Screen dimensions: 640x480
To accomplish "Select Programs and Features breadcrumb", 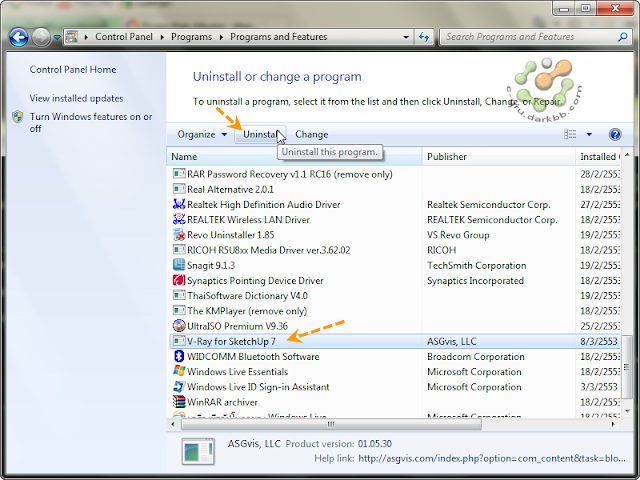I will point(278,37).
